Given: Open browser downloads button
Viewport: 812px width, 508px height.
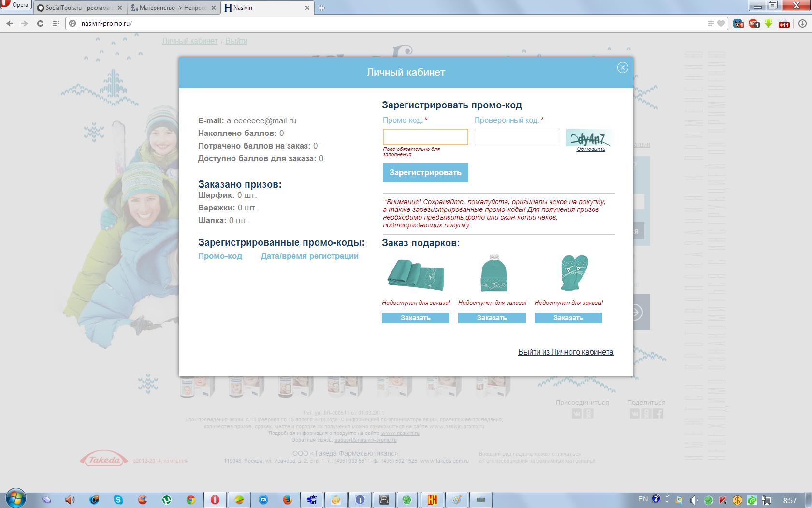Looking at the screenshot, I should pyautogui.click(x=802, y=23).
